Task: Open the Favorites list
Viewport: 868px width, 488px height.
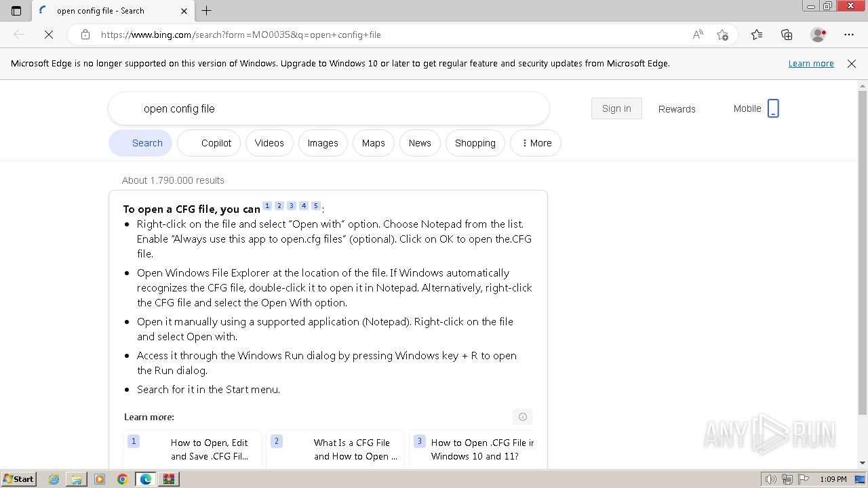Action: (x=757, y=35)
